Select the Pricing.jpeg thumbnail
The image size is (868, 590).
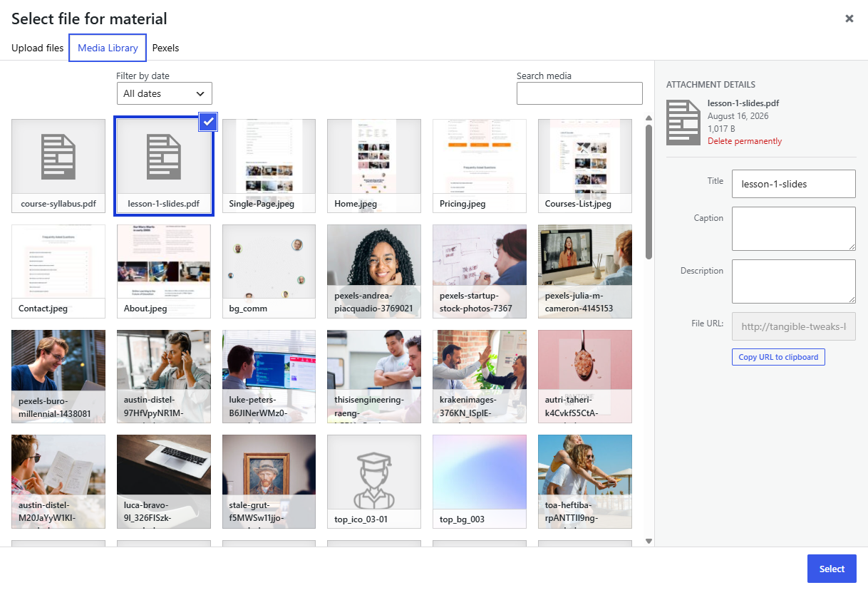click(x=480, y=166)
